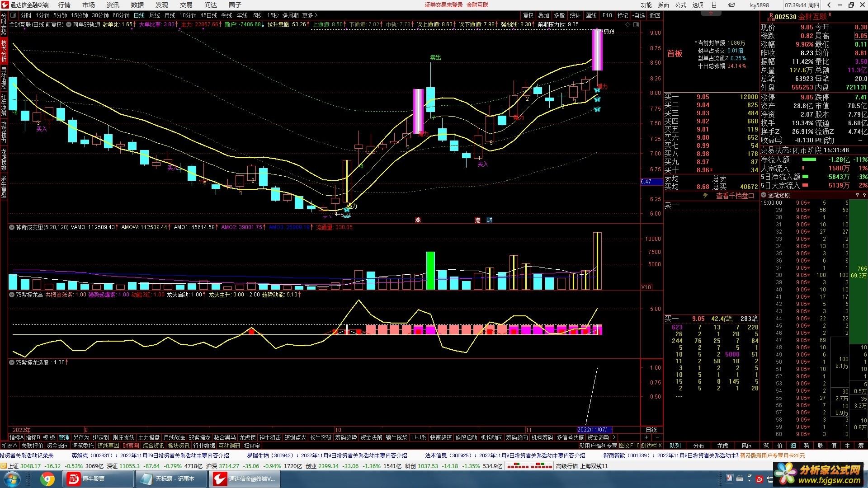
Task: Click the 涨 marker at chart bottom
Action: coord(418,220)
